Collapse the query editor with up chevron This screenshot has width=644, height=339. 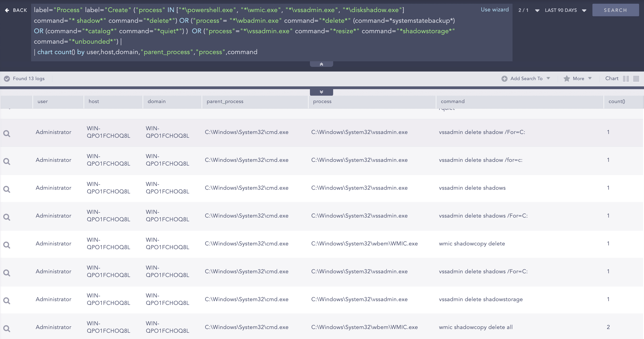click(321, 65)
